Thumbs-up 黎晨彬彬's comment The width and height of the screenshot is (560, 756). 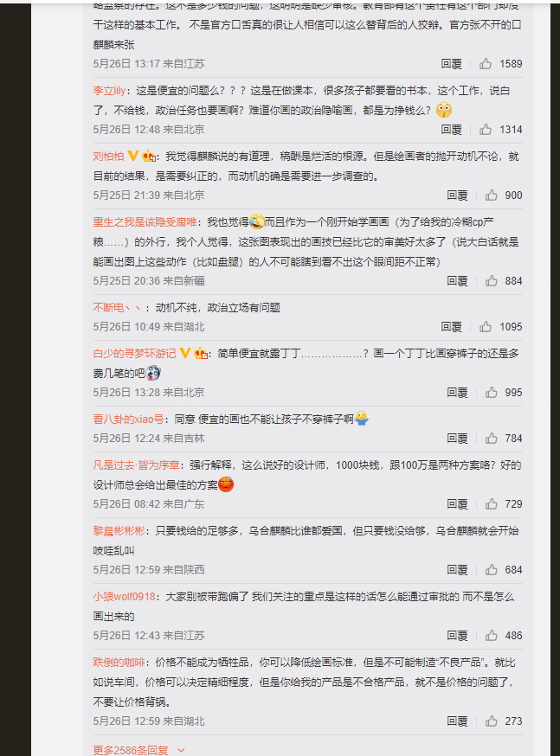(491, 569)
